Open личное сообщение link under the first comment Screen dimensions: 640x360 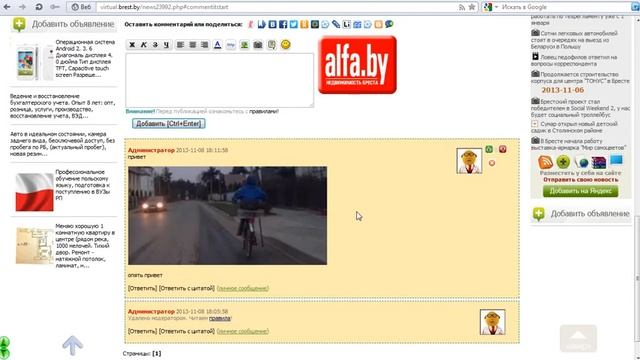point(242,288)
